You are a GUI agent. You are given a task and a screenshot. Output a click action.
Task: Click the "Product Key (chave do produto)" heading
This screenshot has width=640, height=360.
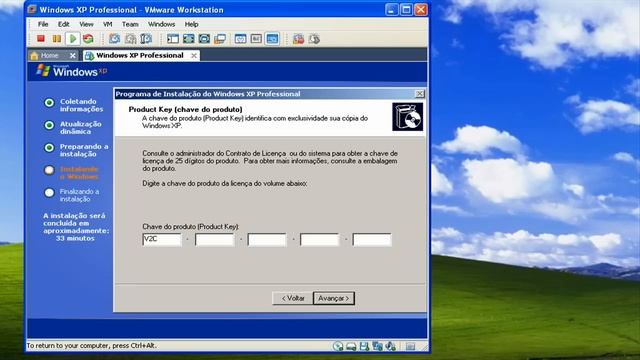pyautogui.click(x=185, y=109)
